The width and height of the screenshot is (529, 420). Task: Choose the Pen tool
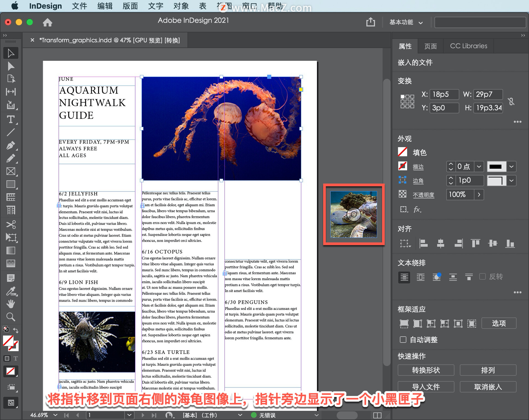pos(11,145)
